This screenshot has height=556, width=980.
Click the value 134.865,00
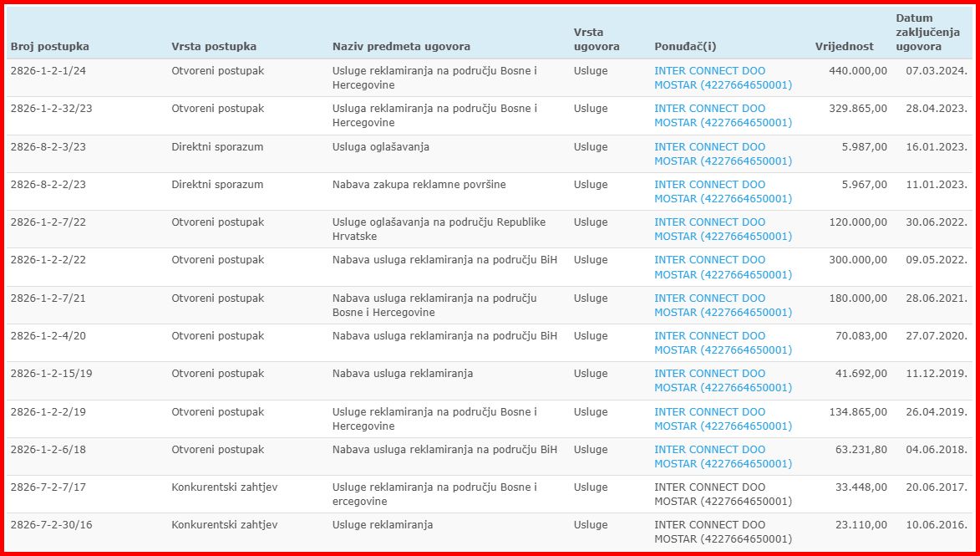[x=857, y=412]
